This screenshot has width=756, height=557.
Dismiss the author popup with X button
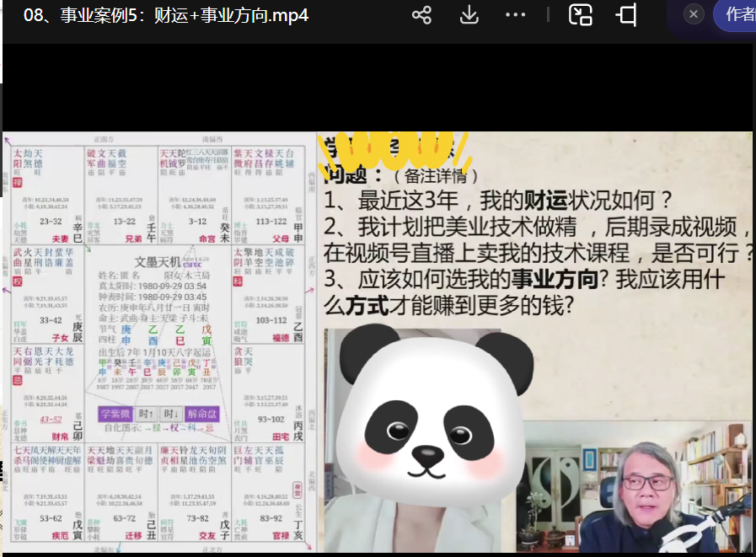[x=693, y=14]
